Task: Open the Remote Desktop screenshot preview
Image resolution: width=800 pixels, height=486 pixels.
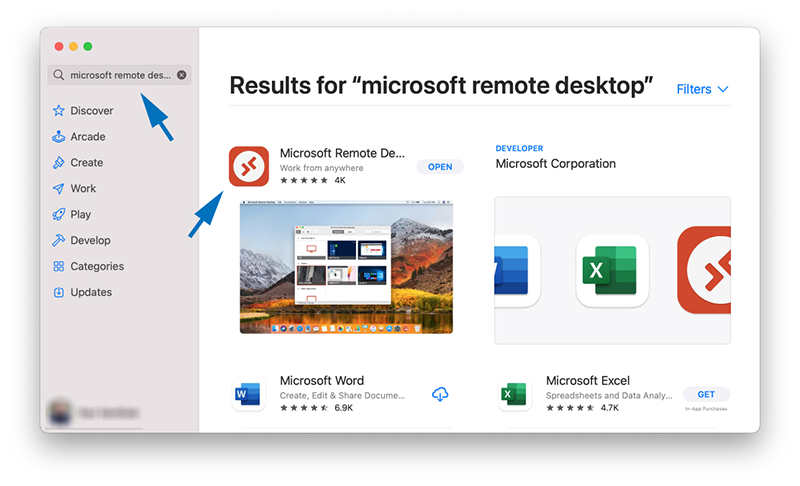Action: pyautogui.click(x=346, y=267)
